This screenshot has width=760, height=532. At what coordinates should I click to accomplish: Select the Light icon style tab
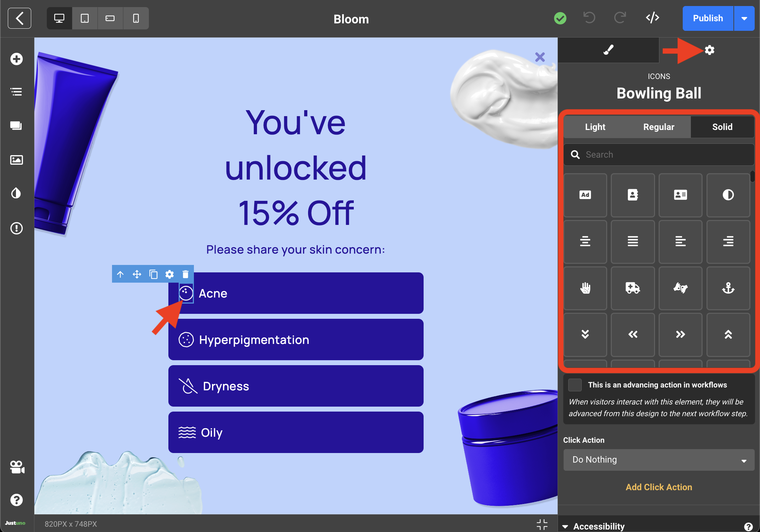click(595, 127)
